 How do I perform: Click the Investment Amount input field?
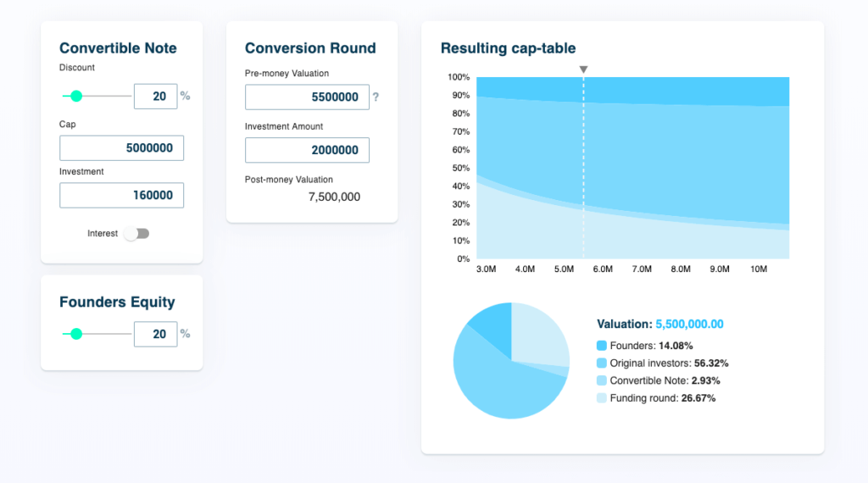307,150
